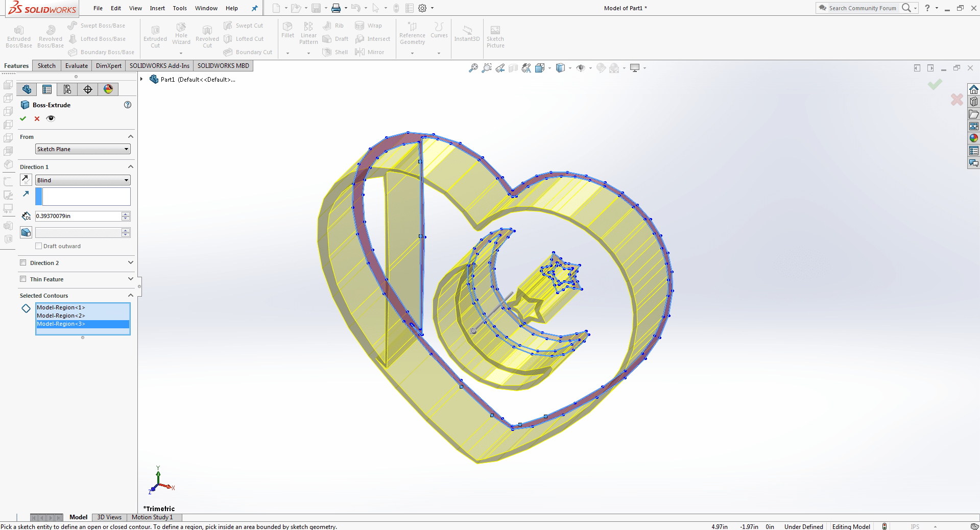The image size is (980, 530).
Task: Open the From Sketch Plane dropdown
Action: (x=83, y=149)
